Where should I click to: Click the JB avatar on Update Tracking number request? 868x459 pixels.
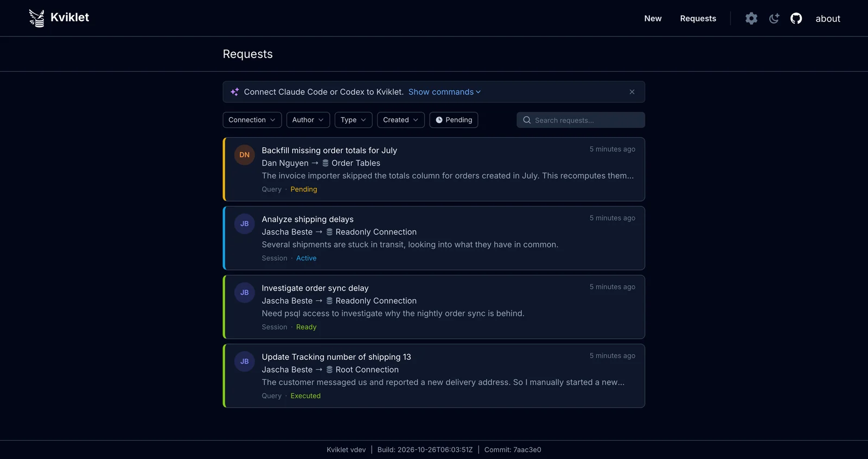245,361
